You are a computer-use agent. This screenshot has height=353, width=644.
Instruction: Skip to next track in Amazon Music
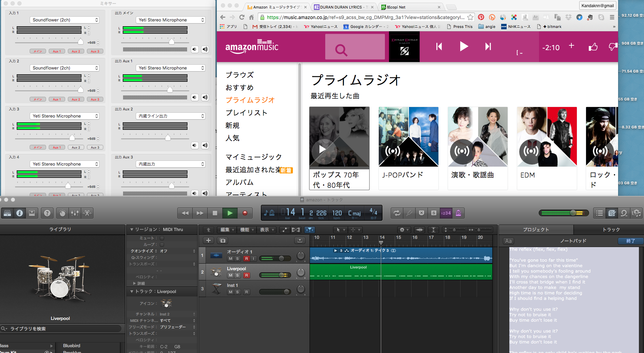point(488,46)
